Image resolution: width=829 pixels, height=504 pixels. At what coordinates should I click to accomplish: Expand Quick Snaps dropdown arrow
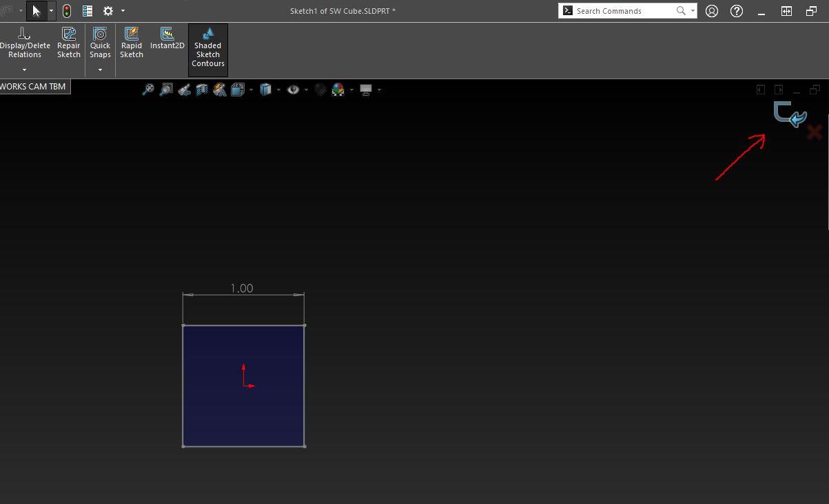pyautogui.click(x=100, y=70)
